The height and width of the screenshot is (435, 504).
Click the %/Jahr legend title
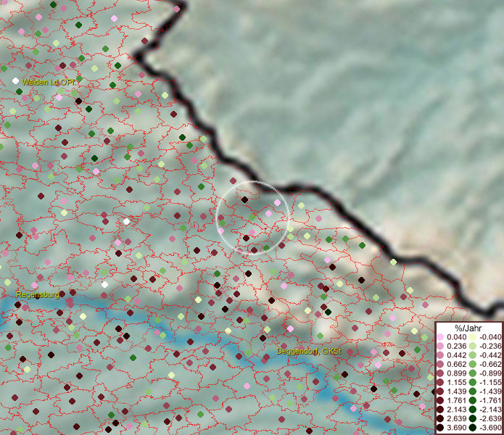(468, 328)
